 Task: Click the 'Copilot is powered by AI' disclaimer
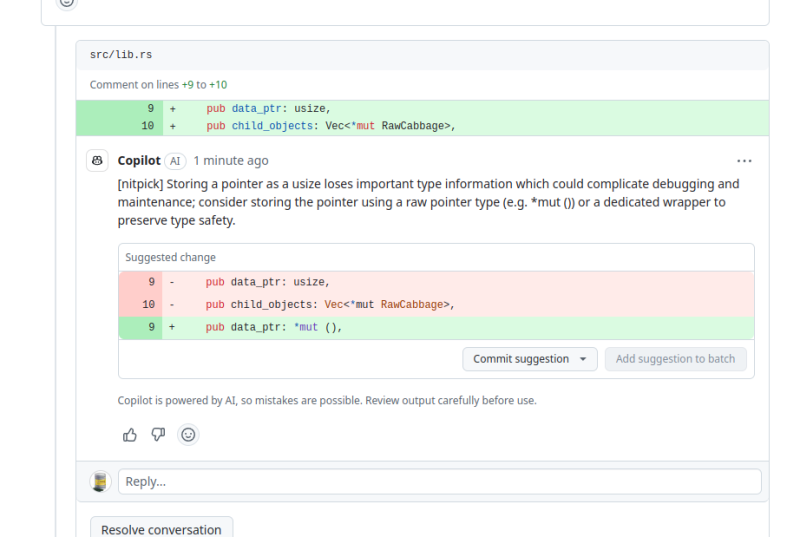pyautogui.click(x=327, y=400)
